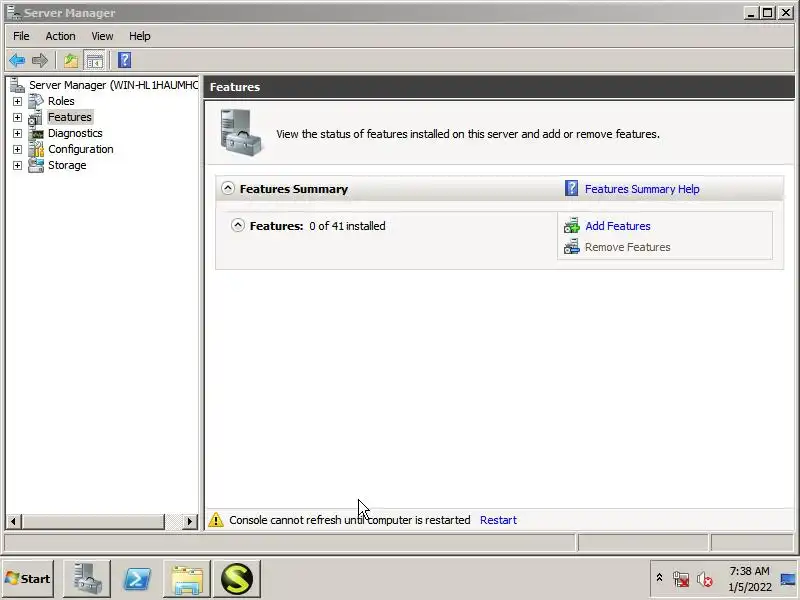Click the green S application taskbar icon
The image size is (800, 600).
coord(237,579)
